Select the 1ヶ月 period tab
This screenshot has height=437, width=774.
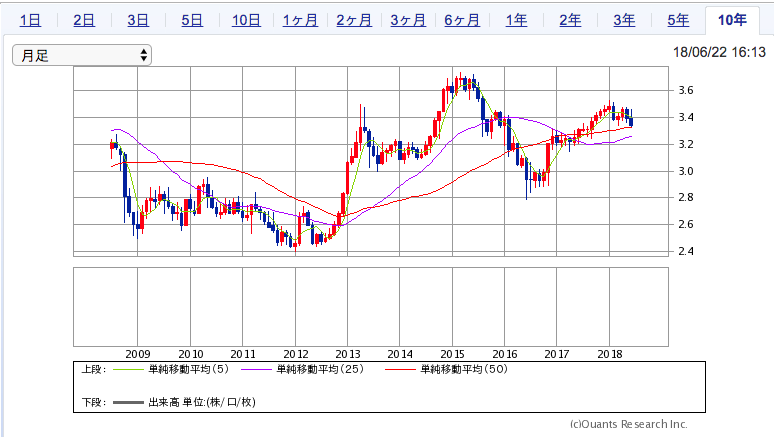(x=300, y=20)
